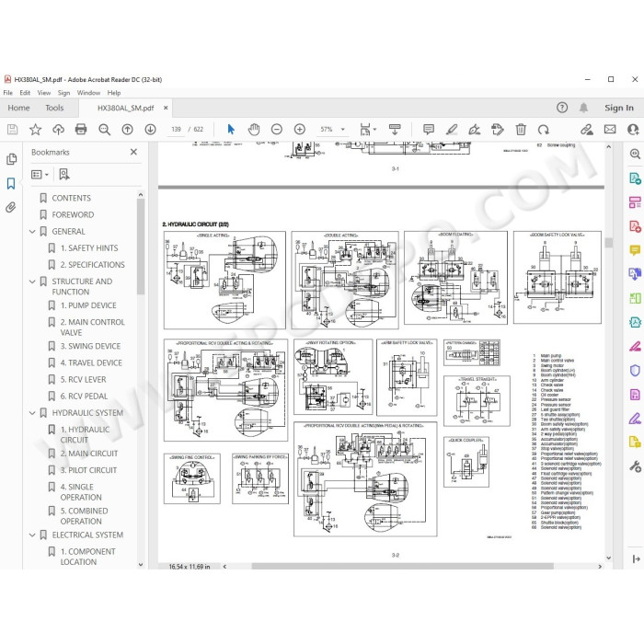Delete page with trash icon
This screenshot has height=644, width=644.
pyautogui.click(x=521, y=130)
